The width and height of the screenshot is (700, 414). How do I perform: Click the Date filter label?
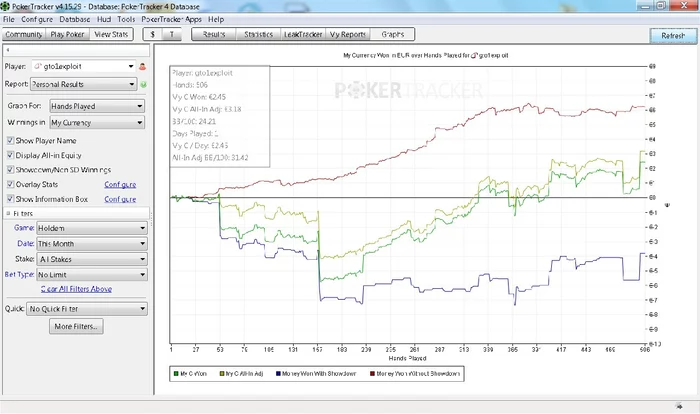tap(25, 243)
